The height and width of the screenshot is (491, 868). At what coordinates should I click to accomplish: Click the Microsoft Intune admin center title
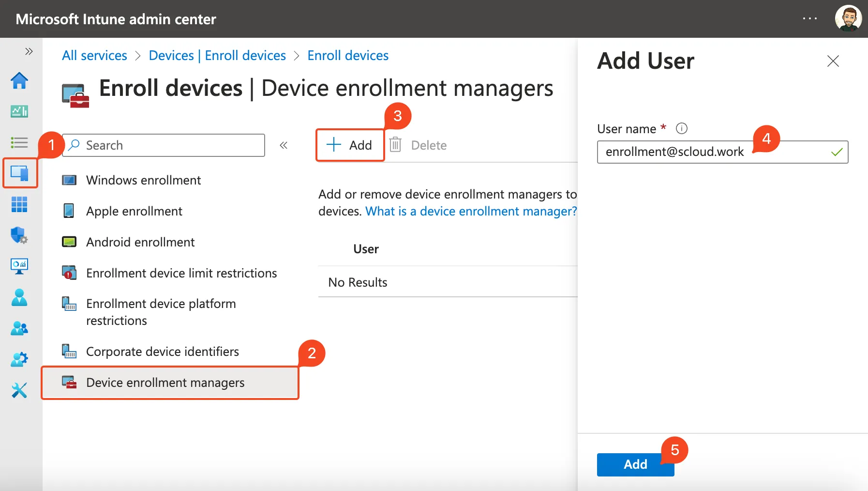116,19
